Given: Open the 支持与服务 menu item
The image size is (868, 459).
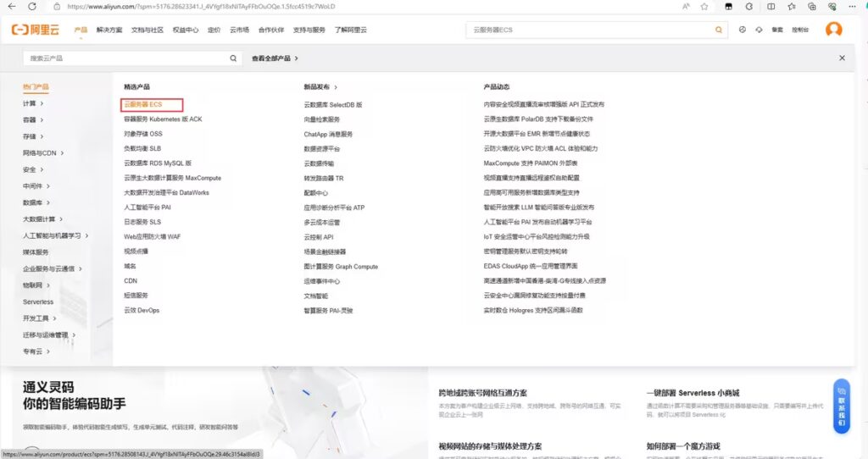Looking at the screenshot, I should point(309,30).
